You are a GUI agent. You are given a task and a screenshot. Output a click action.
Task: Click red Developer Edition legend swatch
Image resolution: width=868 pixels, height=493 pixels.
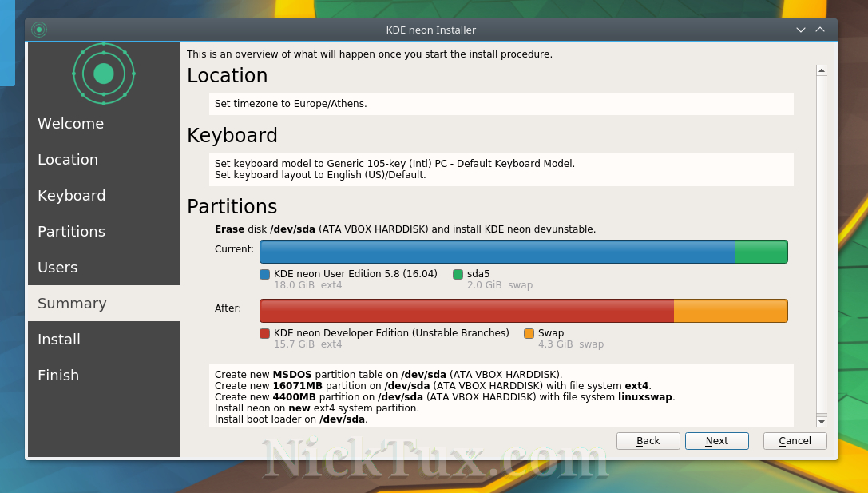(x=265, y=333)
